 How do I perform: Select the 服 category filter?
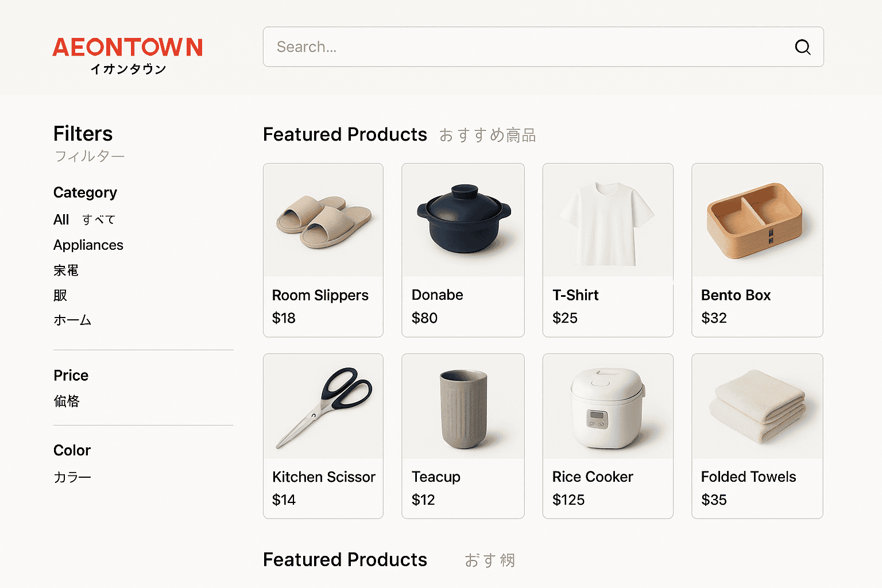tap(60, 295)
